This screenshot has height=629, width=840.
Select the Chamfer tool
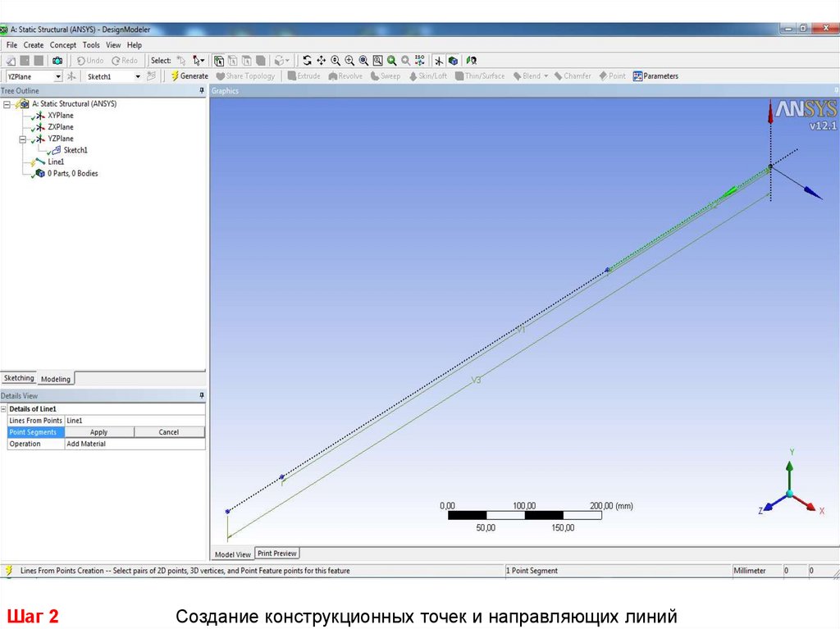pyautogui.click(x=573, y=76)
